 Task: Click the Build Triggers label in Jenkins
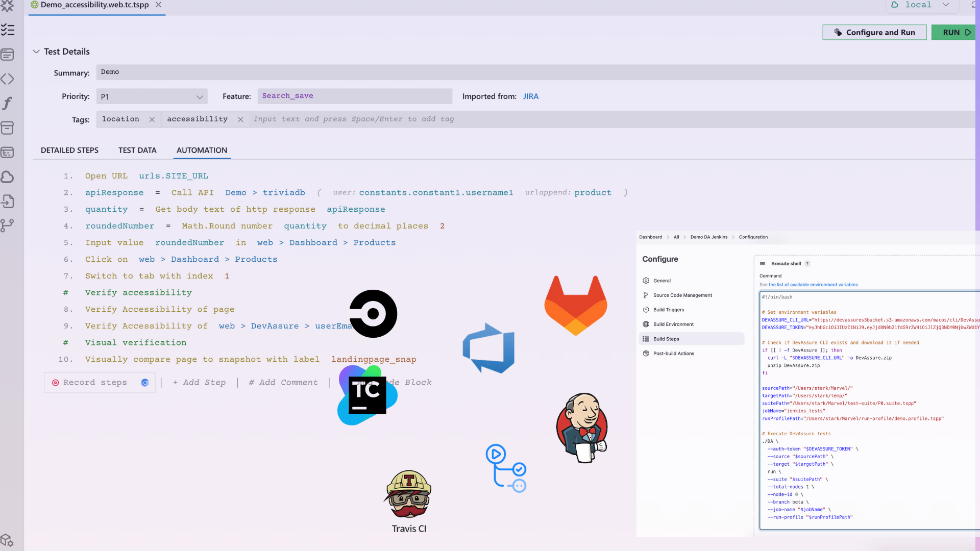pos(669,310)
